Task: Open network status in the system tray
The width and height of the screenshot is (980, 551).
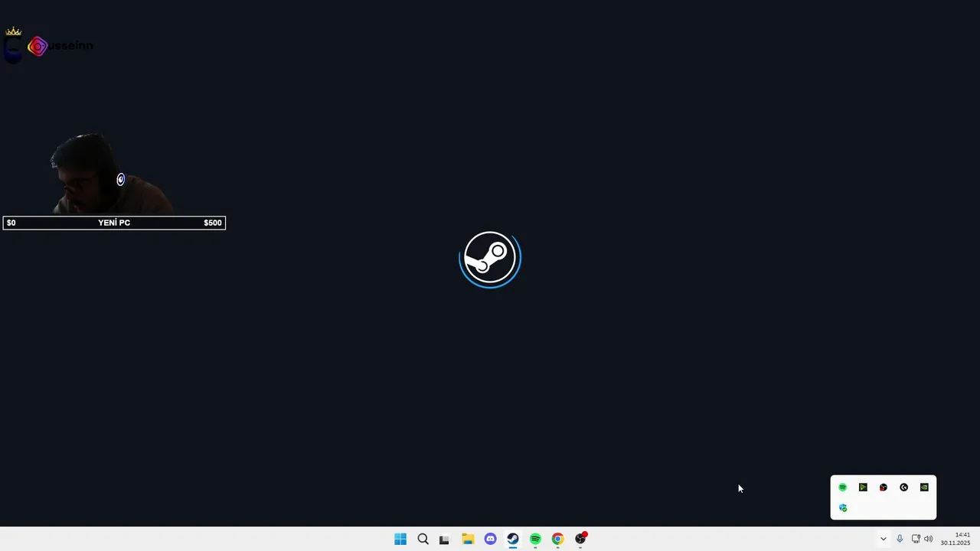Action: point(916,539)
